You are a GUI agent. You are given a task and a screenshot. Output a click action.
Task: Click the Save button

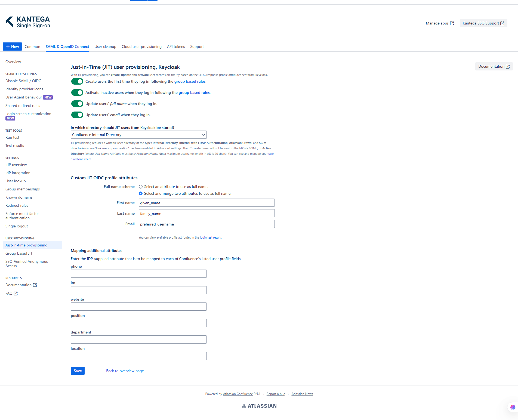[78, 371]
